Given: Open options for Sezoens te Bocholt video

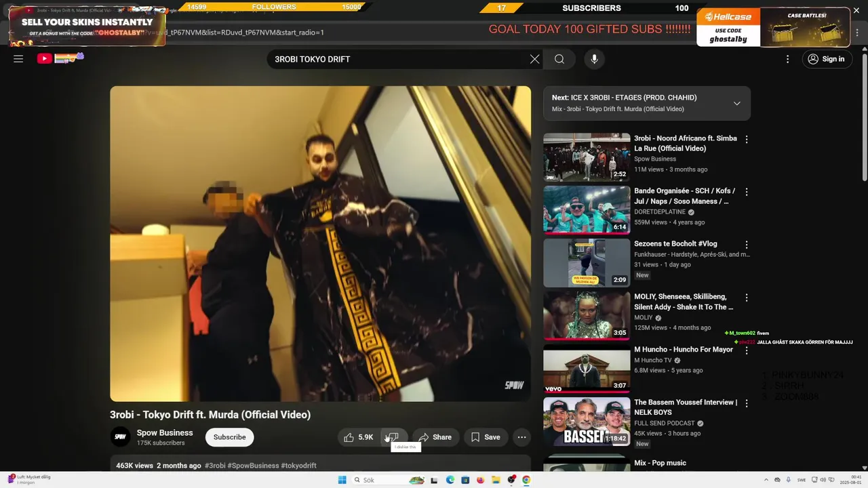Looking at the screenshot, I should point(747,245).
